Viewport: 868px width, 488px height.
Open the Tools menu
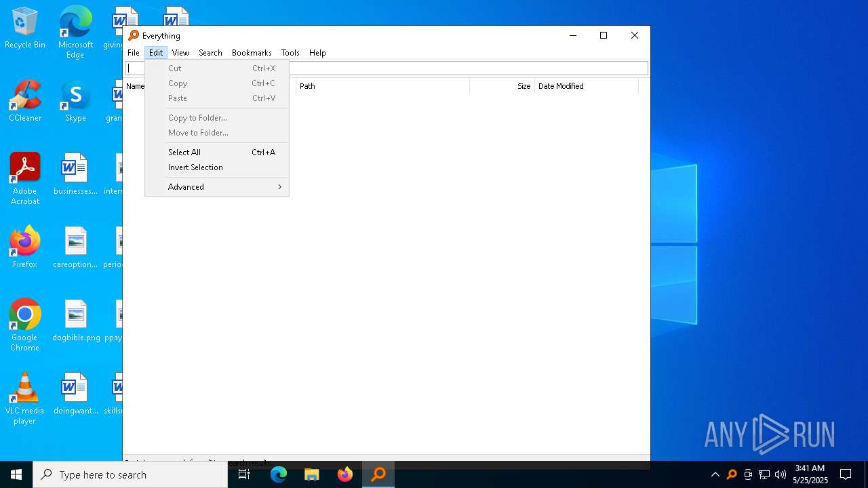290,53
